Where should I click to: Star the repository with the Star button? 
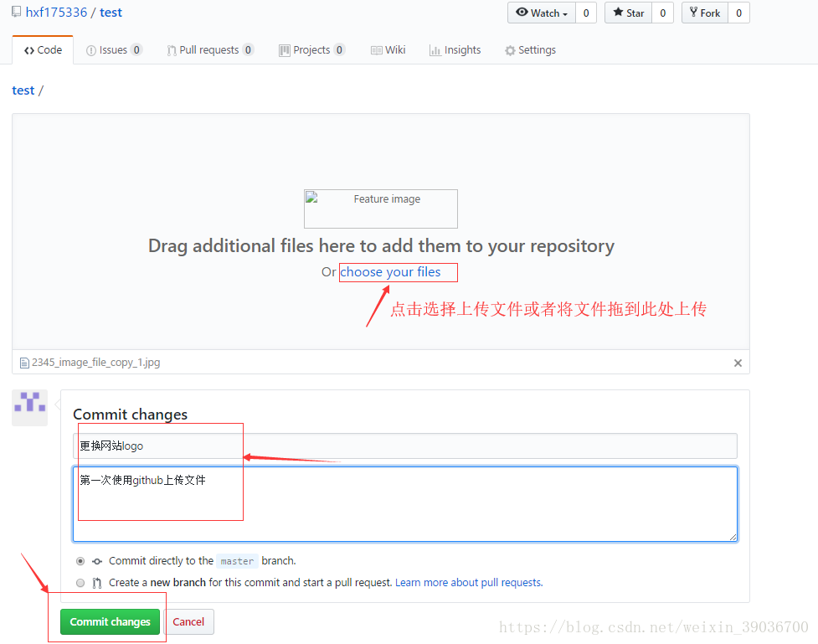[x=628, y=13]
